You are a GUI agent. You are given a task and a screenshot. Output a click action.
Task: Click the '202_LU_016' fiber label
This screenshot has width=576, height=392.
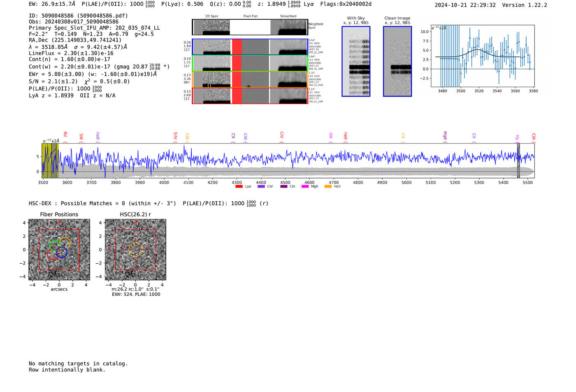316,85
